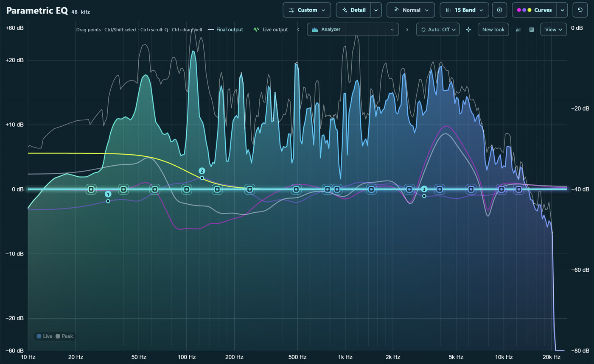
Task: Select the band handle at 500 Hz
Action: 297,189
